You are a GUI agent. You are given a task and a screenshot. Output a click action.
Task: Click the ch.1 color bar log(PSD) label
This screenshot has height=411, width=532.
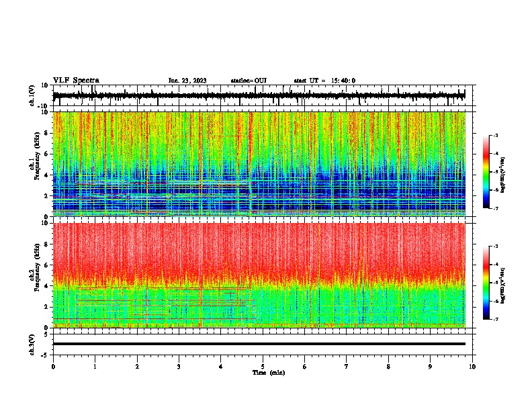(x=503, y=175)
